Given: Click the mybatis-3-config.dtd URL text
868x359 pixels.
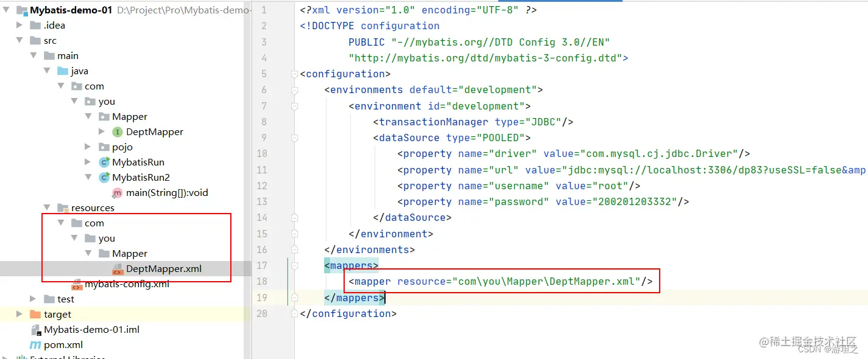Looking at the screenshot, I should [485, 58].
